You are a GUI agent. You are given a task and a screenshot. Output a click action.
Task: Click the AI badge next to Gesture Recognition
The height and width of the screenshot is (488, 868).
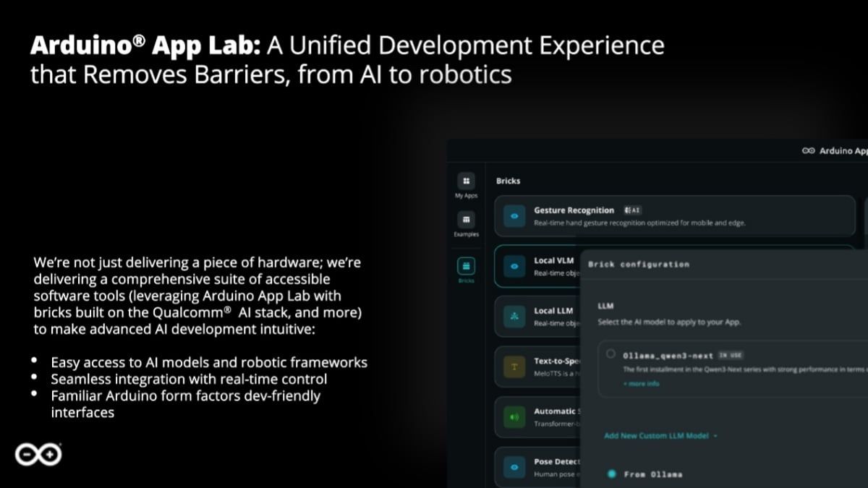pos(632,210)
